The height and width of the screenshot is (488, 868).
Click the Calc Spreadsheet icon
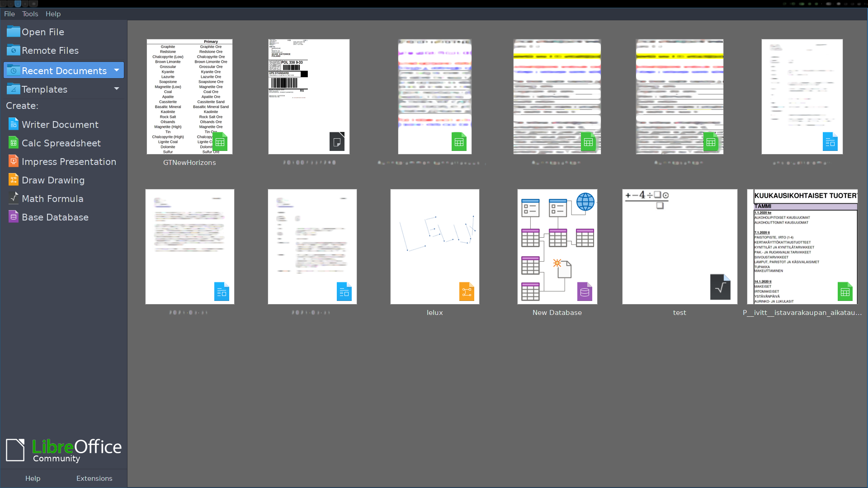14,143
